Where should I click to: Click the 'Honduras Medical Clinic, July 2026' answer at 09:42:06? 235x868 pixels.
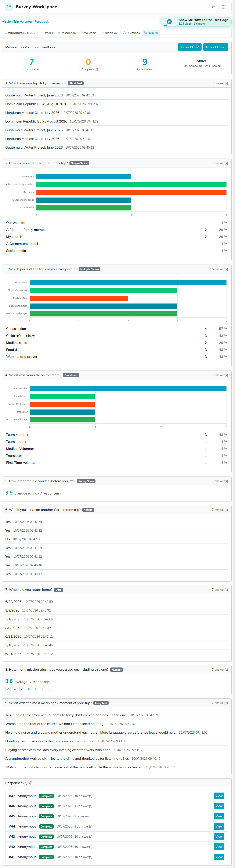point(32,113)
